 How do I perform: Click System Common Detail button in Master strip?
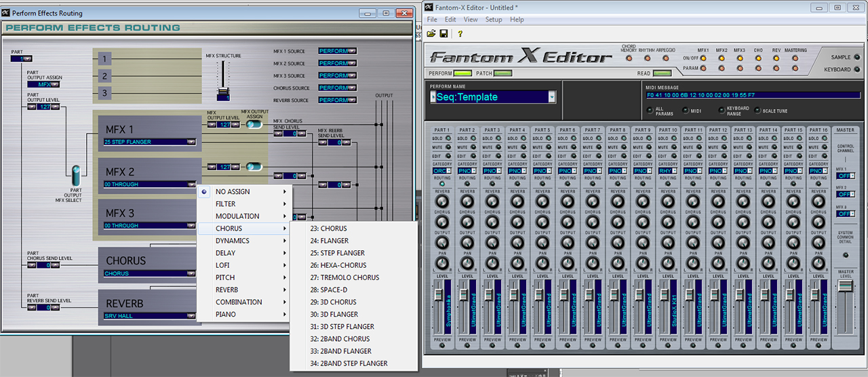tap(845, 255)
